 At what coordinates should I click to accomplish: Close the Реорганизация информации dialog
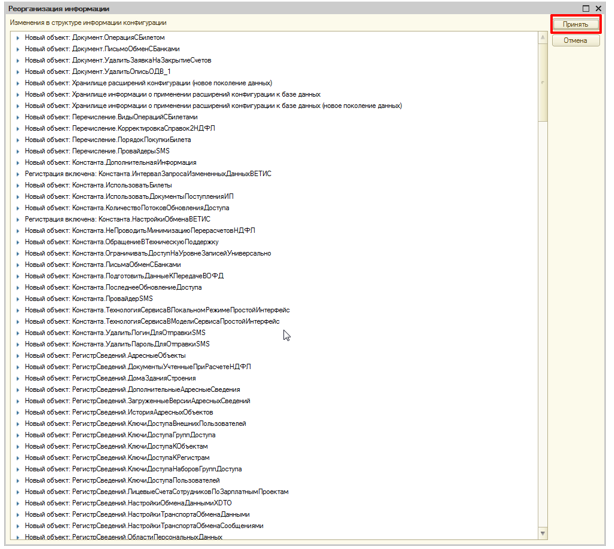pyautogui.click(x=599, y=7)
